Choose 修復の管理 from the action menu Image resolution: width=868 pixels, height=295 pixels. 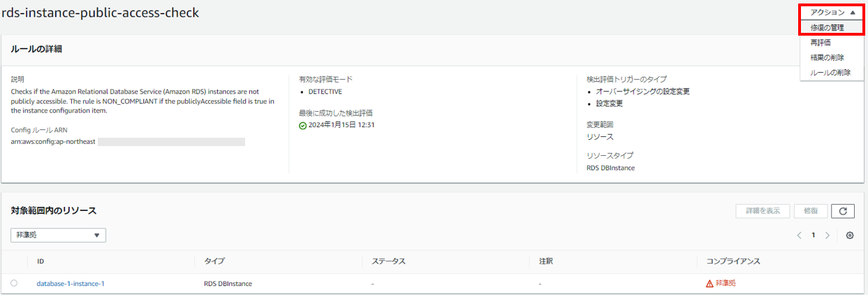coord(832,27)
